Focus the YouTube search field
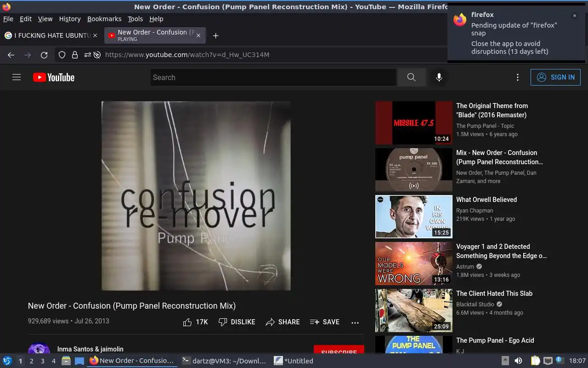 pyautogui.click(x=273, y=77)
